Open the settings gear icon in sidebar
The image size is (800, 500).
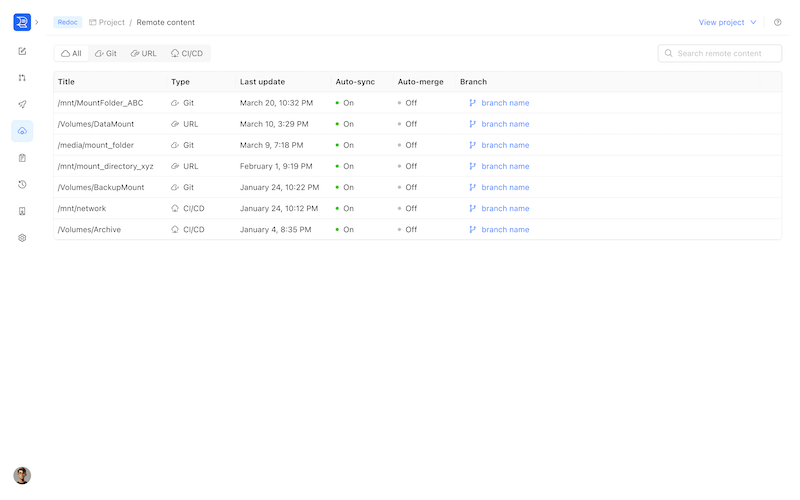click(x=22, y=238)
